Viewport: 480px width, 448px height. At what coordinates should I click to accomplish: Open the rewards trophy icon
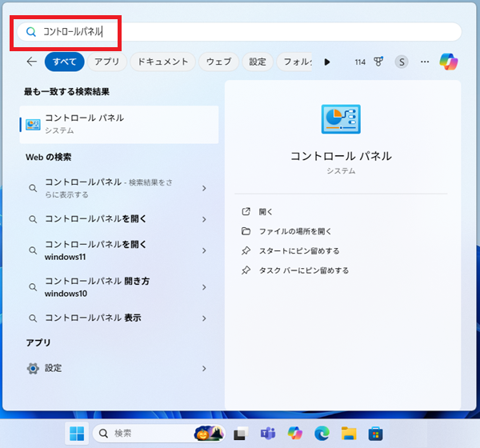click(x=378, y=62)
